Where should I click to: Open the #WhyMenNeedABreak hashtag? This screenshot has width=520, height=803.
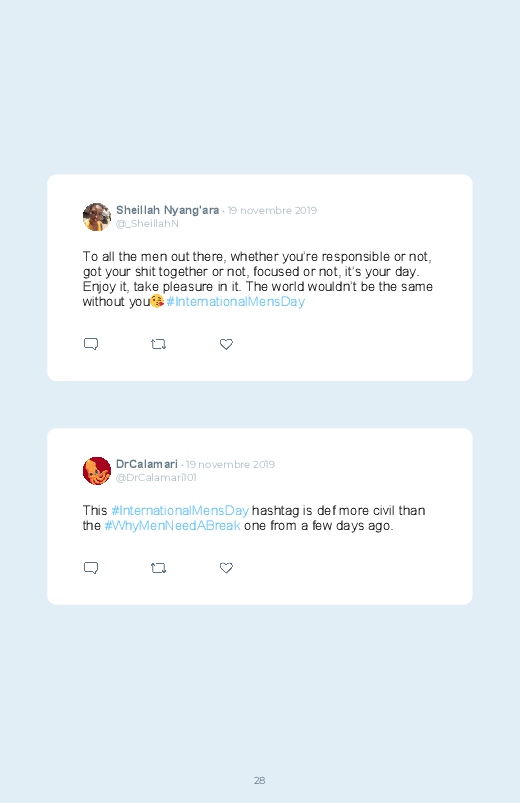(x=172, y=525)
